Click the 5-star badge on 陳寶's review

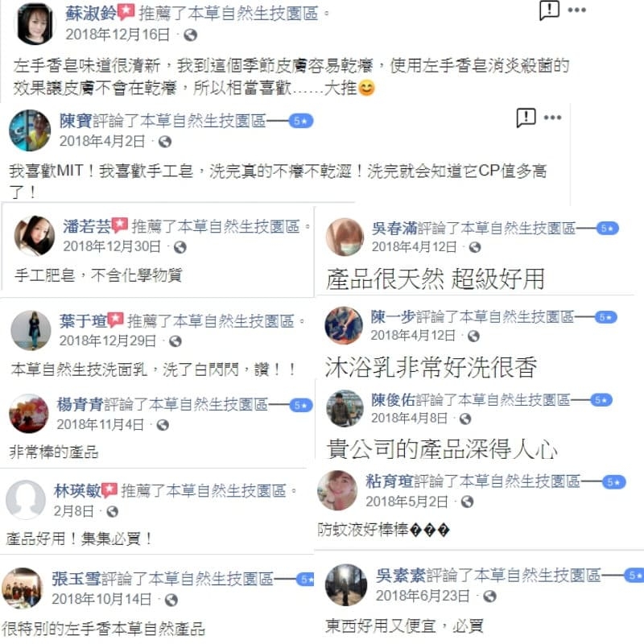tap(300, 122)
